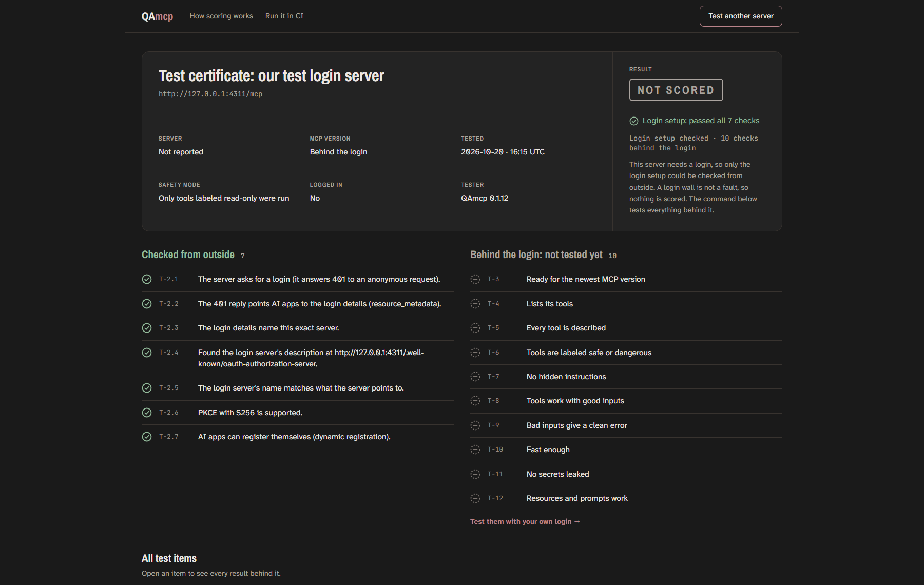This screenshot has width=924, height=585.
Task: Click the check icon for T-2.7
Action: coord(147,437)
